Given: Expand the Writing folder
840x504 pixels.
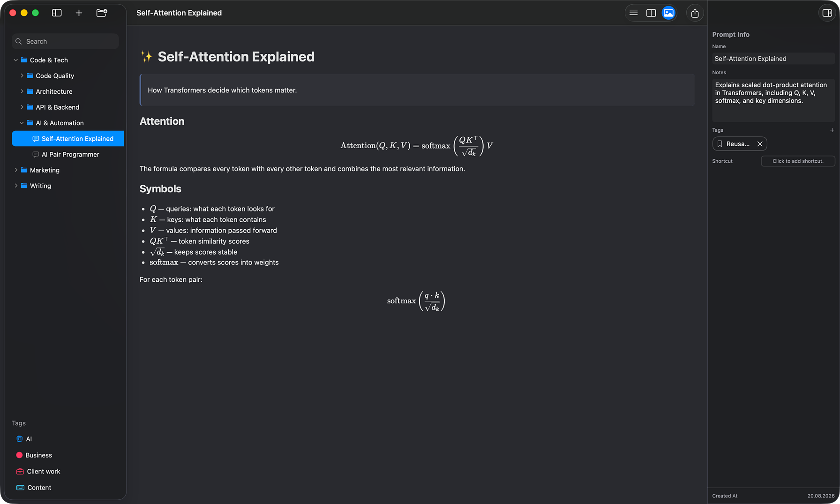Looking at the screenshot, I should (15, 186).
